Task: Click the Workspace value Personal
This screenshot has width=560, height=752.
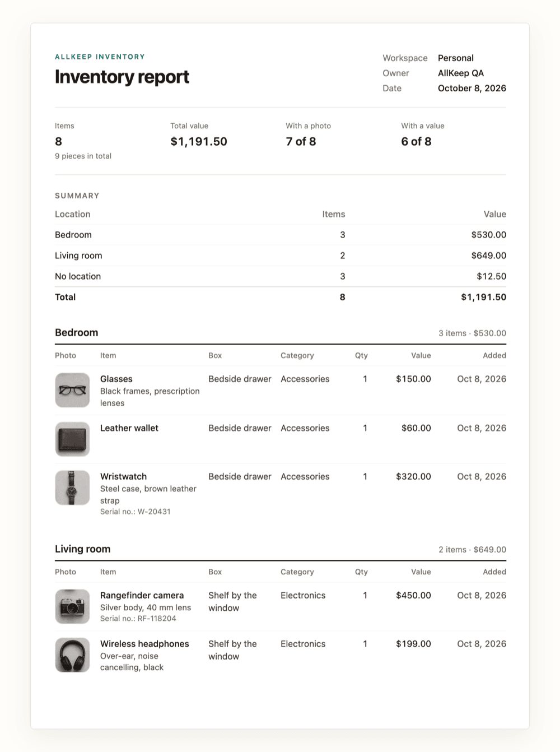Action: click(455, 58)
